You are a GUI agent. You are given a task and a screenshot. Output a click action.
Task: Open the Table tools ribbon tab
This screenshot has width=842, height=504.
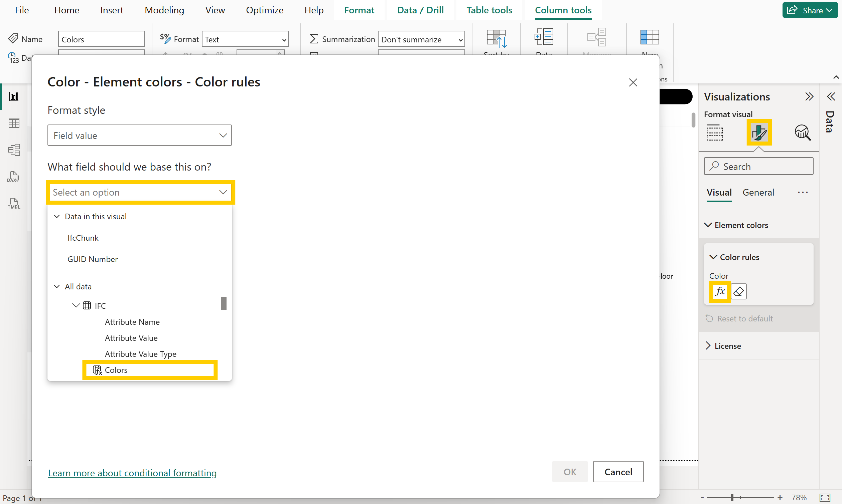(x=489, y=10)
